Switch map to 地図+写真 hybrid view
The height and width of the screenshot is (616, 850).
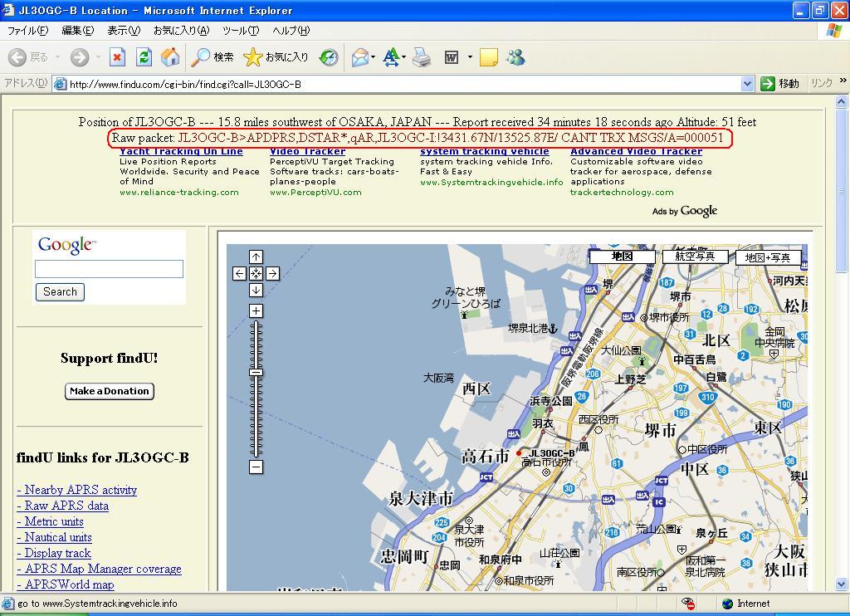point(768,257)
